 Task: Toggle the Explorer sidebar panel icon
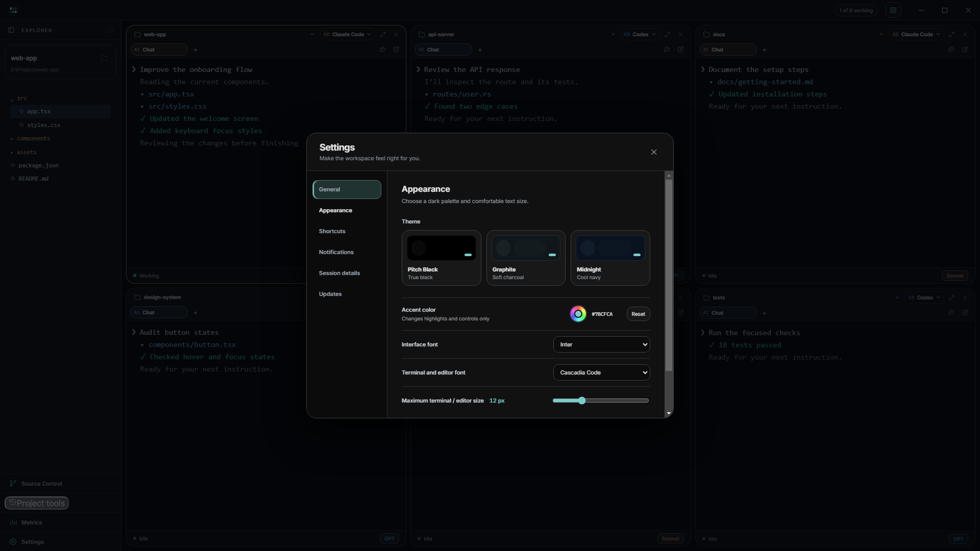(11, 30)
